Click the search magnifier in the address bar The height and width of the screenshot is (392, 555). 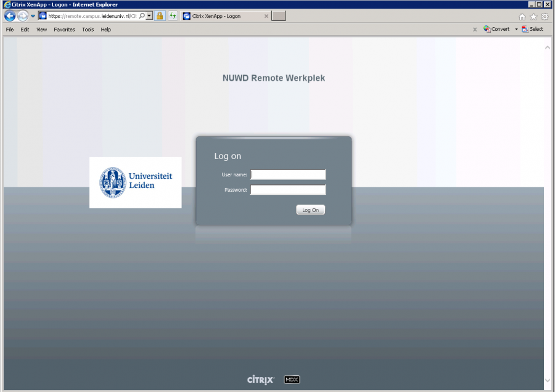(142, 16)
